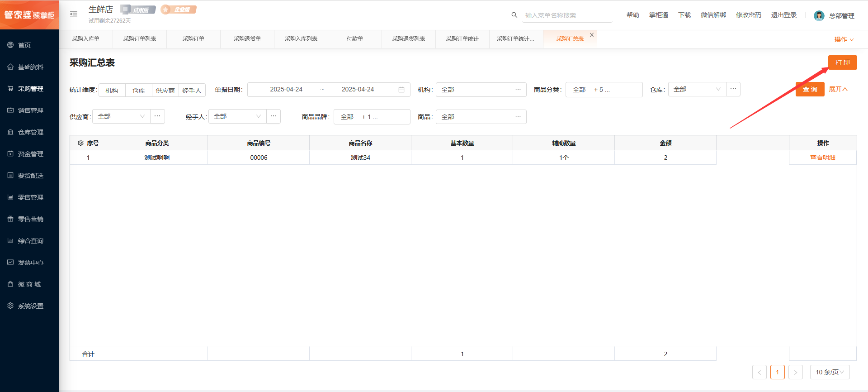Open the 经手人 ellipsis picker button
This screenshot has height=392, width=868.
click(x=274, y=116)
